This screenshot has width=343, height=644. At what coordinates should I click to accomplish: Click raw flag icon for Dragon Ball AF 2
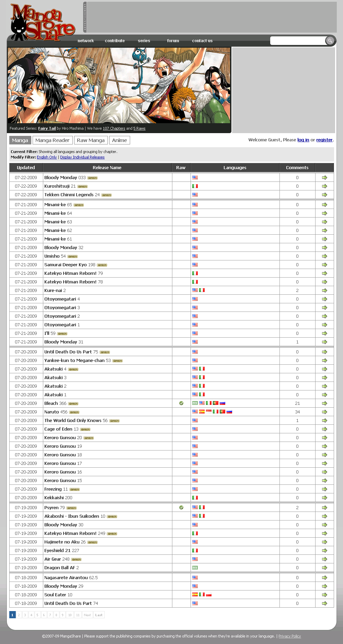(195, 568)
